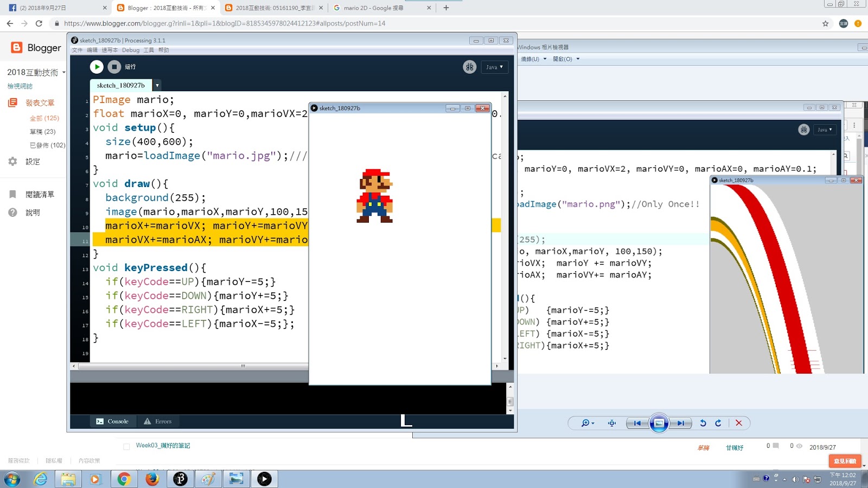Reload the Blogger page in Chrome
This screenshot has width=868, height=488.
(x=39, y=23)
